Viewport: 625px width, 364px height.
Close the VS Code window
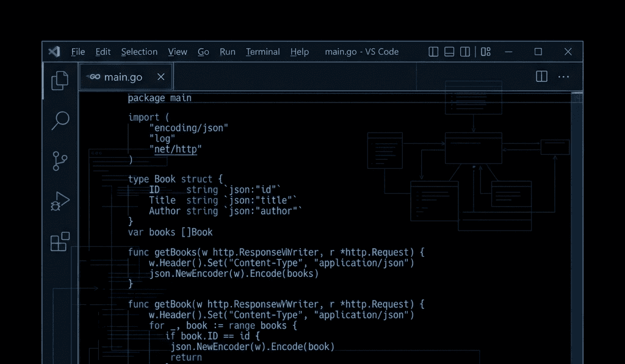(x=568, y=52)
